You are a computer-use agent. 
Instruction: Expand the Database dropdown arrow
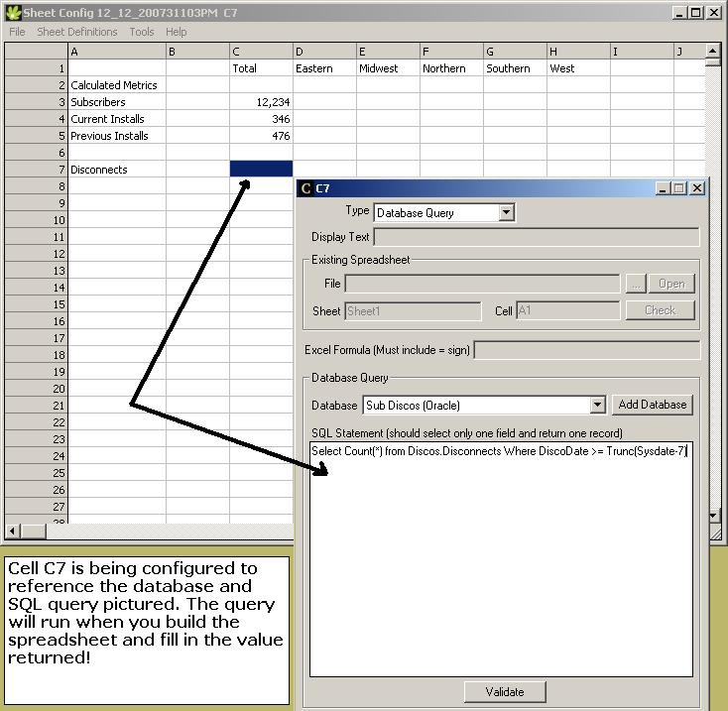coord(597,406)
